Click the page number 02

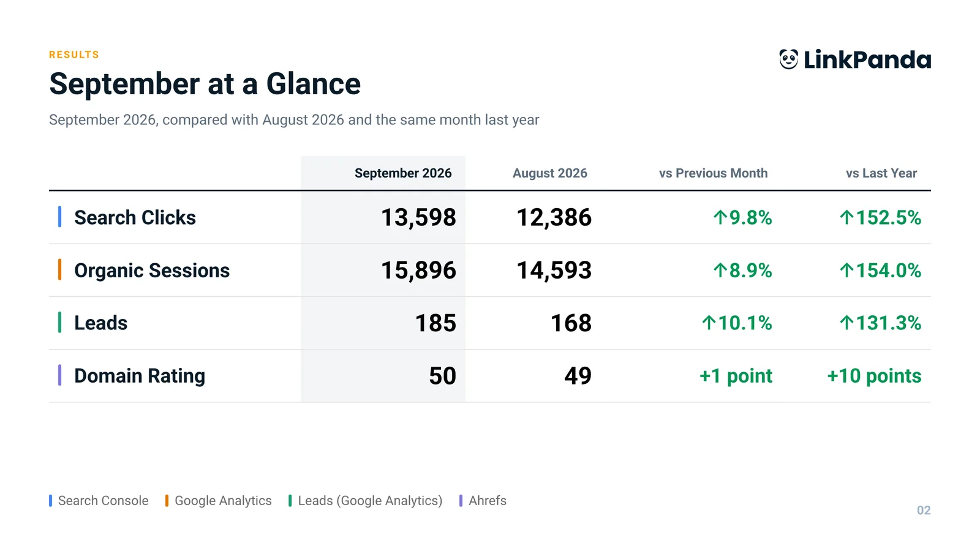[924, 510]
